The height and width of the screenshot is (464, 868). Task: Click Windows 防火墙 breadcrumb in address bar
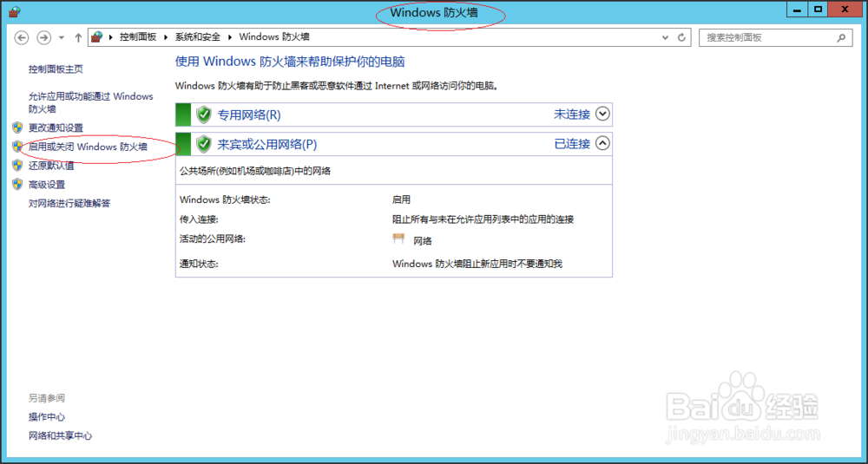coord(274,37)
